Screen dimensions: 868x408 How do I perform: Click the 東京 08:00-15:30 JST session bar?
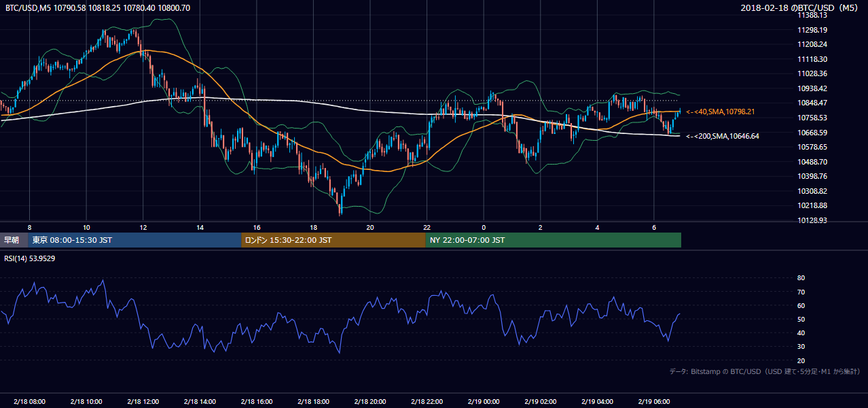tap(134, 240)
